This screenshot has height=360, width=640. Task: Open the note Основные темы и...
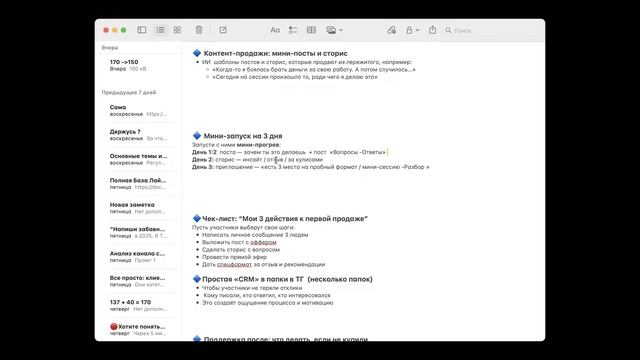(x=139, y=159)
